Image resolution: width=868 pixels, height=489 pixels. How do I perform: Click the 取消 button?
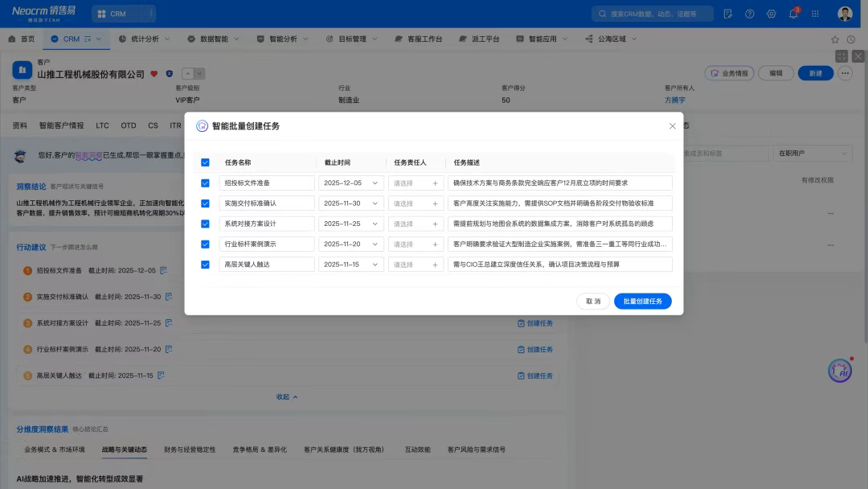[x=592, y=302]
